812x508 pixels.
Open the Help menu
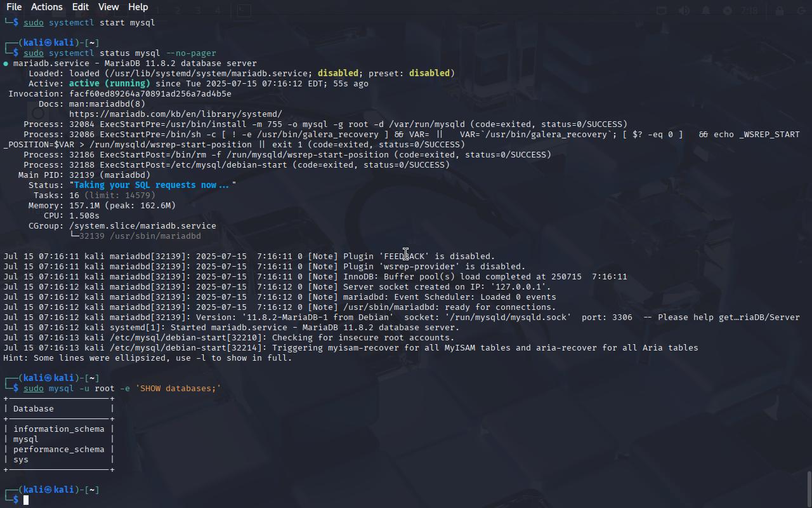point(138,7)
